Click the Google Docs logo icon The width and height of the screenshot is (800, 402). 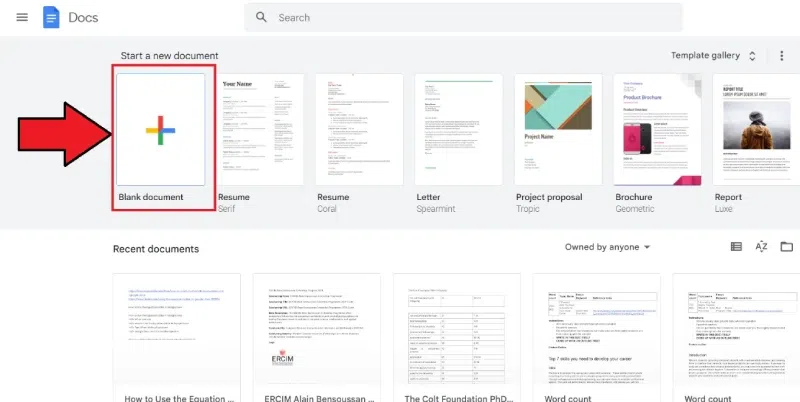coord(51,17)
